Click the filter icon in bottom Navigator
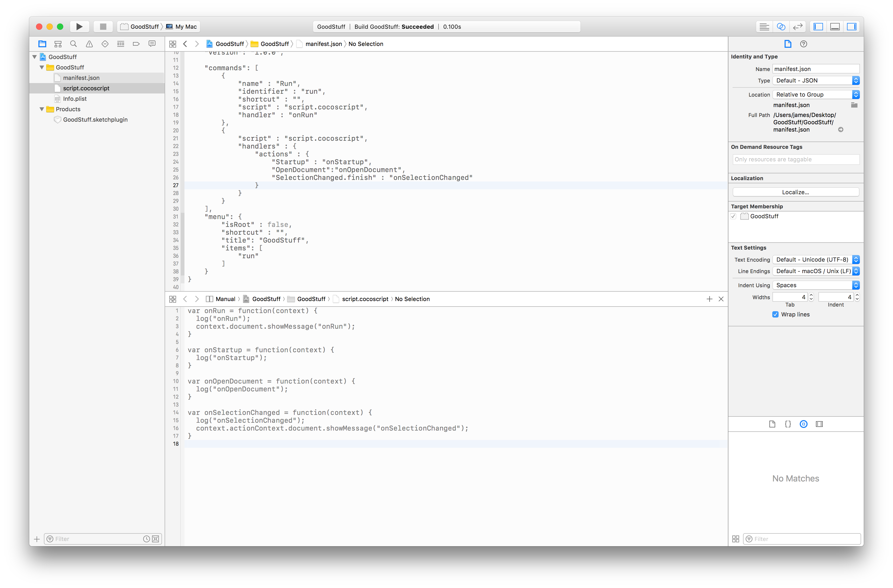893x588 pixels. pyautogui.click(x=51, y=539)
